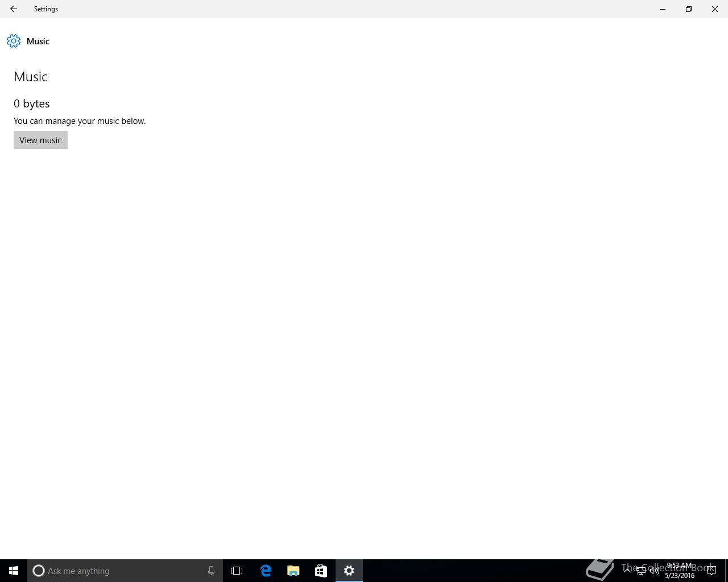Click the Music breadcrumb title text
This screenshot has height=582, width=728.
coord(38,41)
